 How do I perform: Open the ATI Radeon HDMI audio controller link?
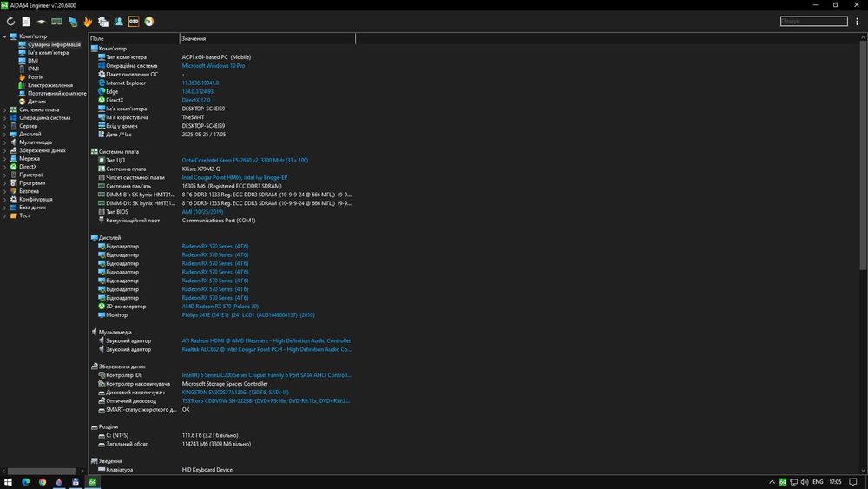pos(266,341)
